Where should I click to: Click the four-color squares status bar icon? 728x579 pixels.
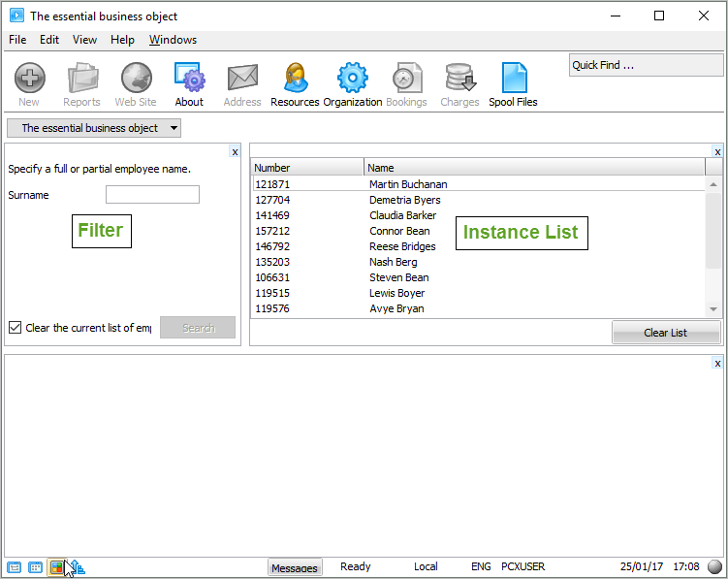(57, 567)
